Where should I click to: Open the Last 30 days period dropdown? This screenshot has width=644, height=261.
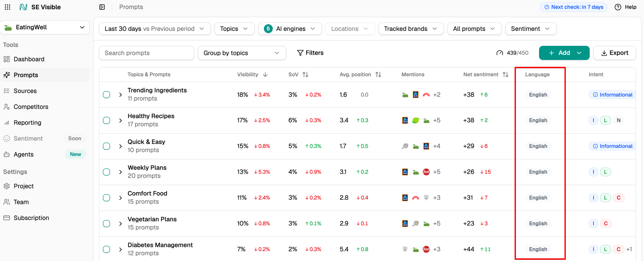click(x=155, y=29)
